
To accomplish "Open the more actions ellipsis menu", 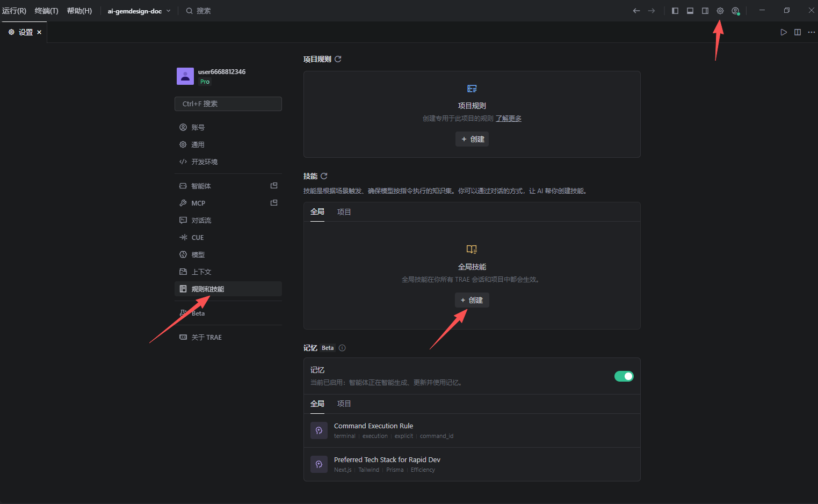I will click(x=811, y=32).
